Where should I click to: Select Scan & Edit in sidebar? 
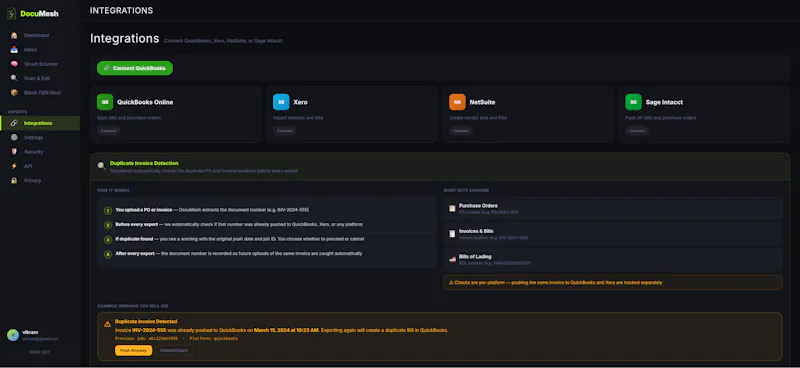click(40, 78)
